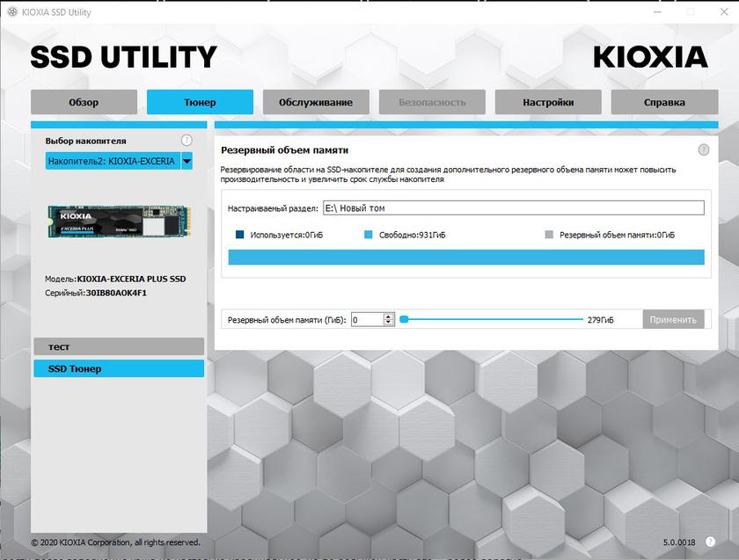The width and height of the screenshot is (739, 560).
Task: Click the help icon beside Выбор накопителя
Action: click(x=187, y=141)
